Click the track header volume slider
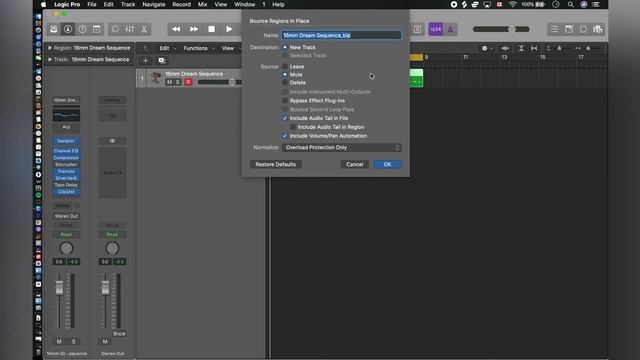This screenshot has height=360, width=640. tap(220, 82)
